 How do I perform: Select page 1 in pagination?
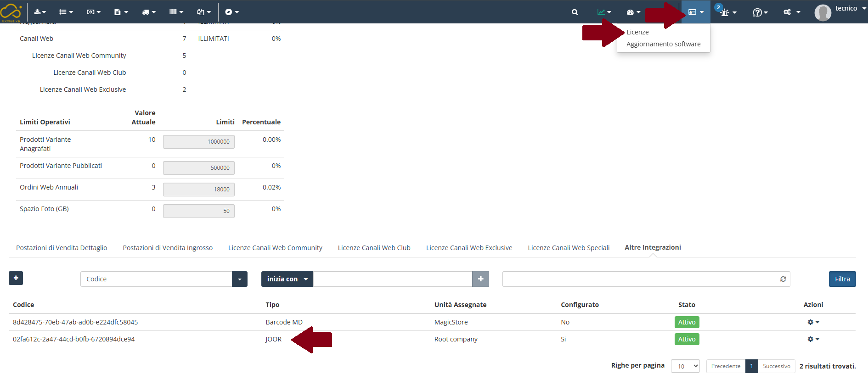[751, 366]
